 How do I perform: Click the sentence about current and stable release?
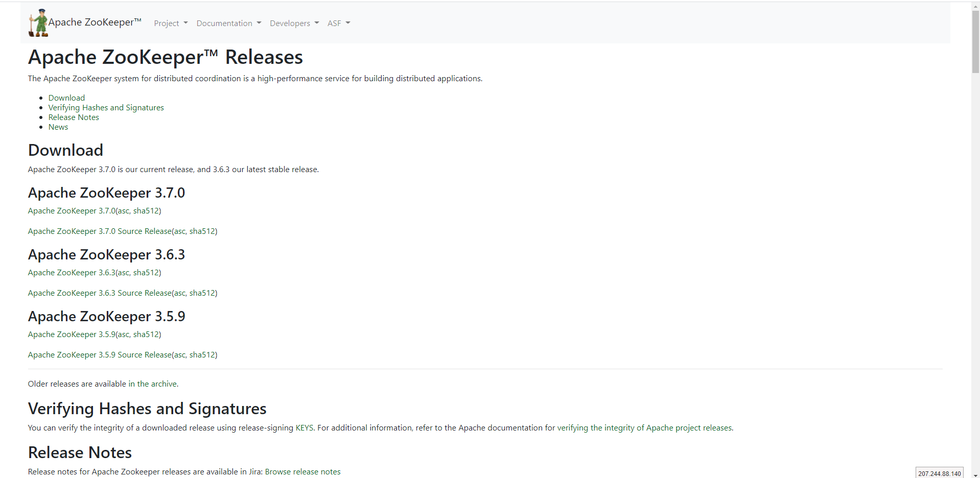173,169
